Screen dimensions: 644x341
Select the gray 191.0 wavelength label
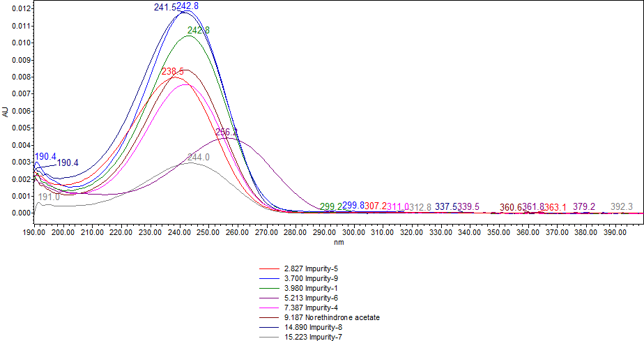pos(49,197)
